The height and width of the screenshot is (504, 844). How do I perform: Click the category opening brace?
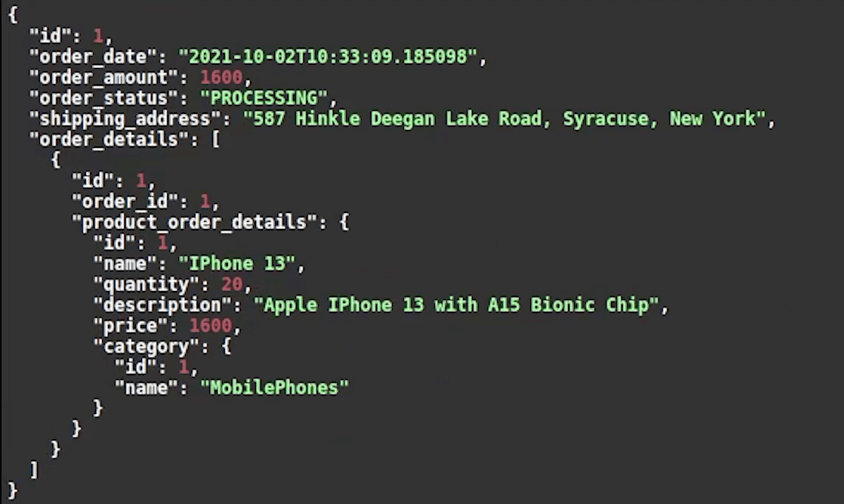click(x=226, y=347)
